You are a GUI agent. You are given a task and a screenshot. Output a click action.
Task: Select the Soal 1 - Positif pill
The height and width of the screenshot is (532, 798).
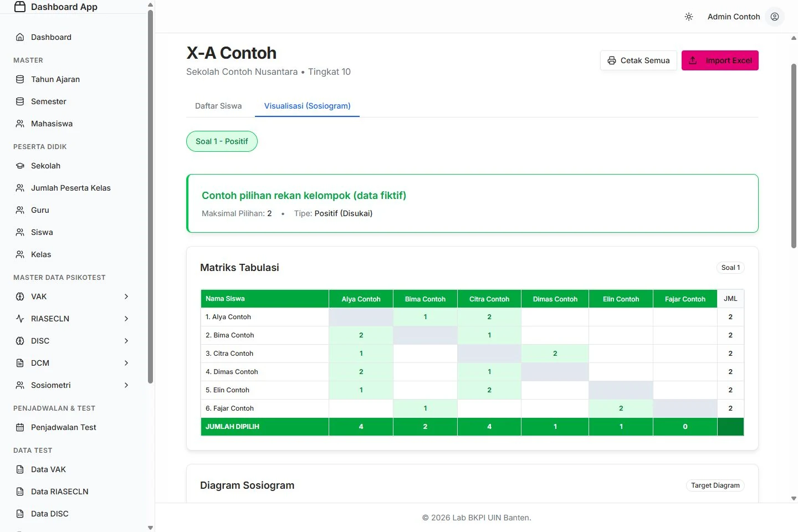[x=222, y=141]
